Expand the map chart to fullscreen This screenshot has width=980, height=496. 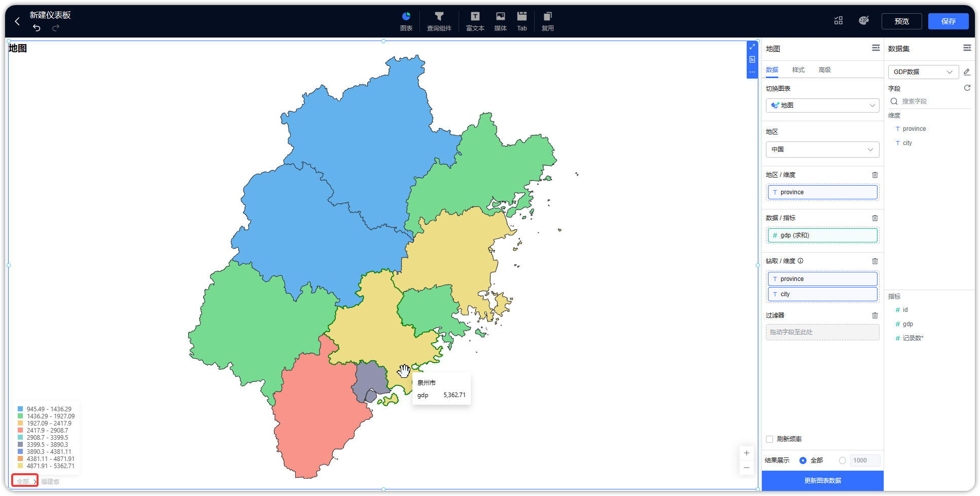[x=752, y=47]
